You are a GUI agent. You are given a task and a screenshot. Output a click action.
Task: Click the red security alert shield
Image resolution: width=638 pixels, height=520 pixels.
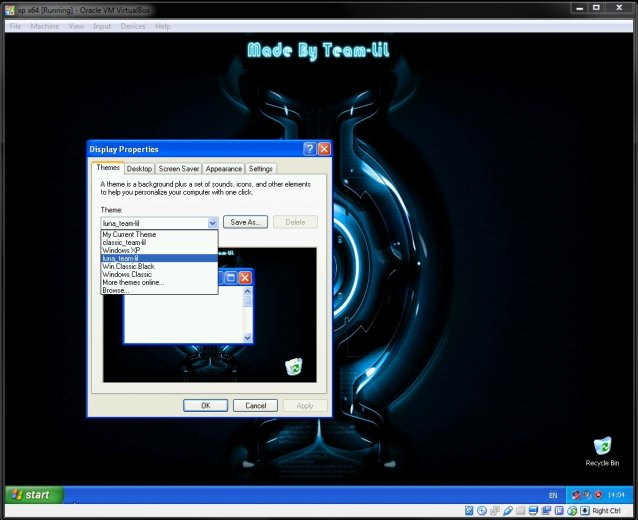click(598, 495)
